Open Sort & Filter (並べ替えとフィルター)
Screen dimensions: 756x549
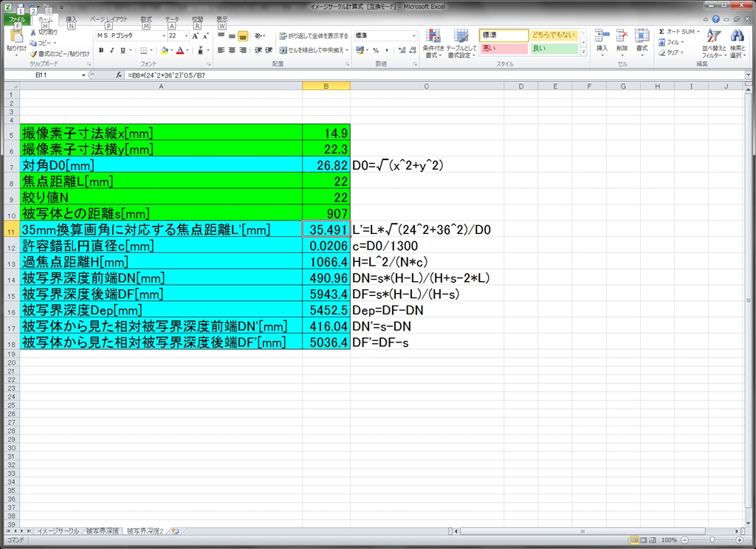tap(714, 44)
